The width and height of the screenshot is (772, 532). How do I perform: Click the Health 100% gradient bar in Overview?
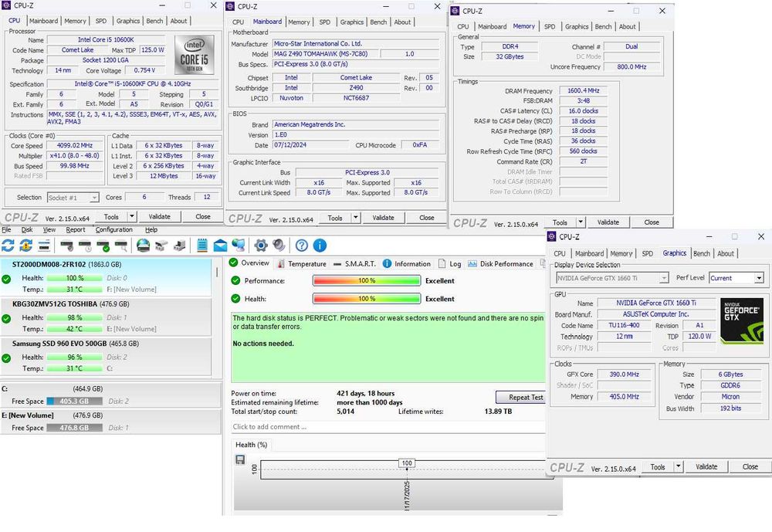coord(367,299)
